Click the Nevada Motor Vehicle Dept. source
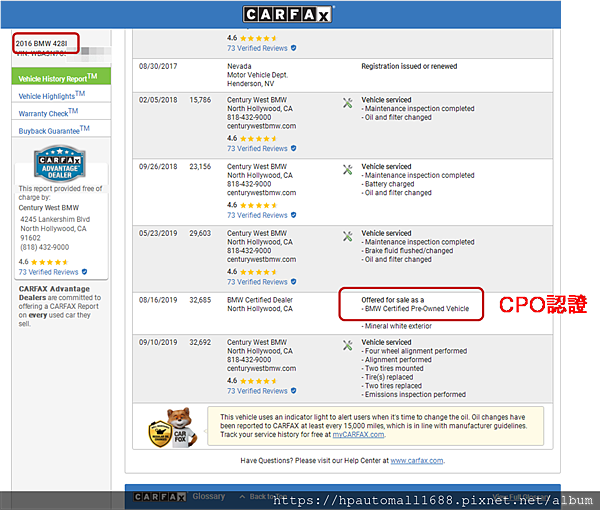This screenshot has width=600, height=510. [x=258, y=70]
